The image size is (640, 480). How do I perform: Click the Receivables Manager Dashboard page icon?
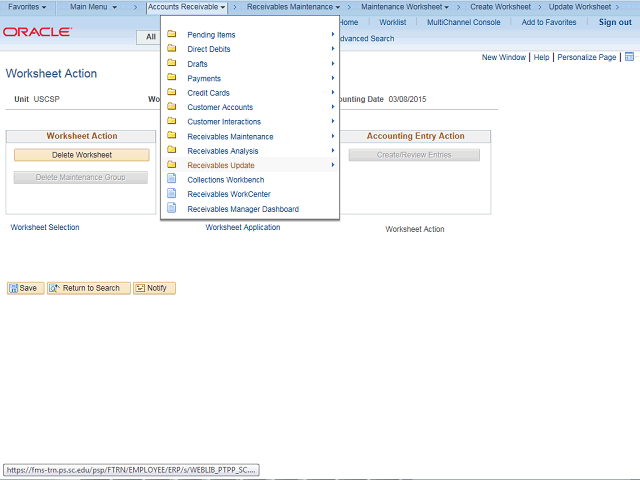172,208
